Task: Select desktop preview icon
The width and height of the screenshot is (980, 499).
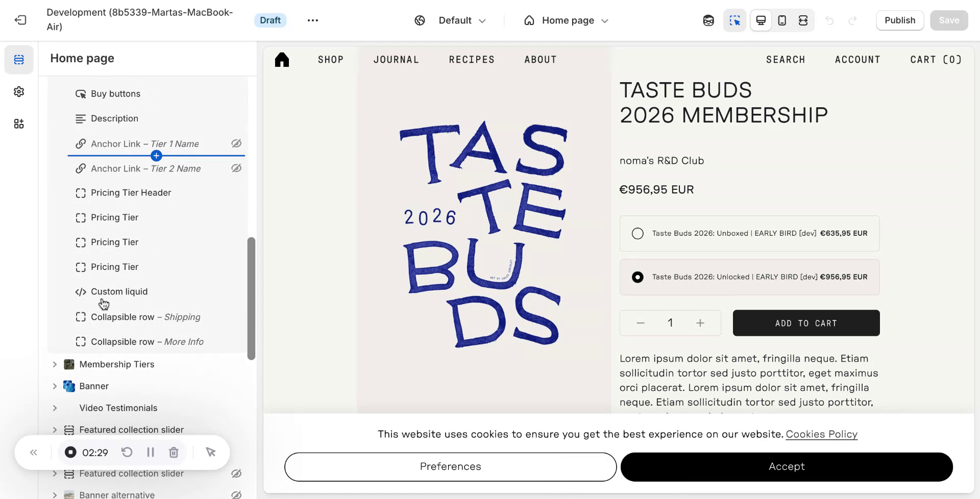Action: 761,20
